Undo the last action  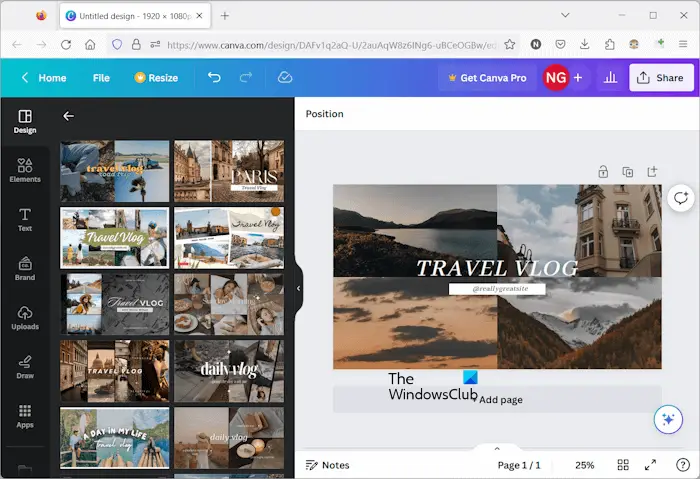(214, 78)
